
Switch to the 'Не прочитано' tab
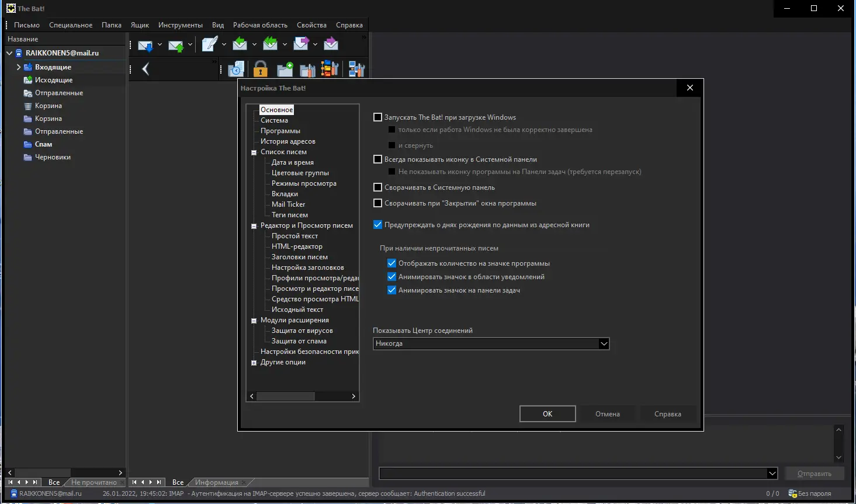(93, 482)
